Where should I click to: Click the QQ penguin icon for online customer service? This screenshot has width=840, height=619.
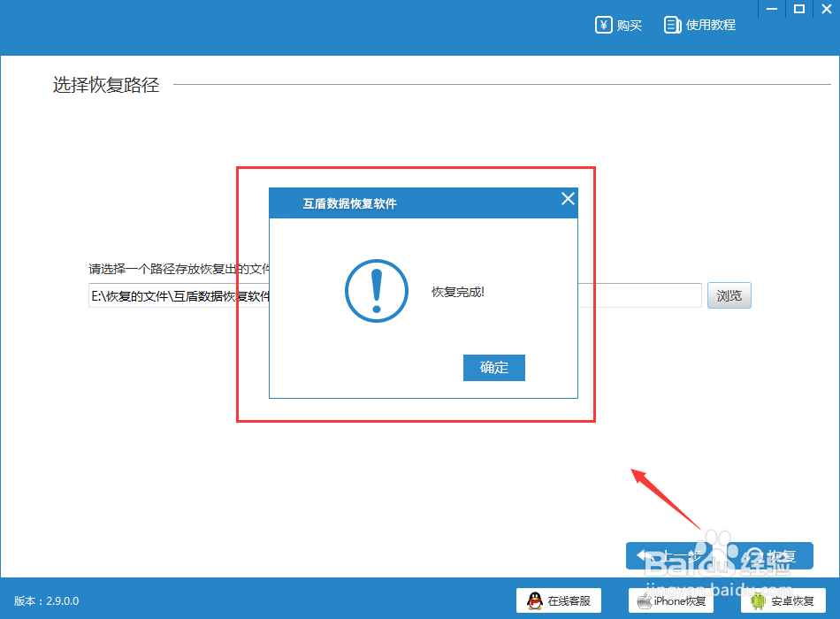533,600
